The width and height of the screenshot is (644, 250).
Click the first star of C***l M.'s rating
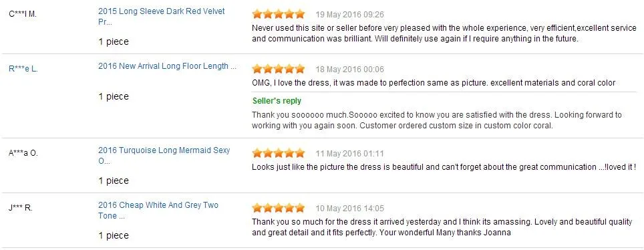point(257,15)
